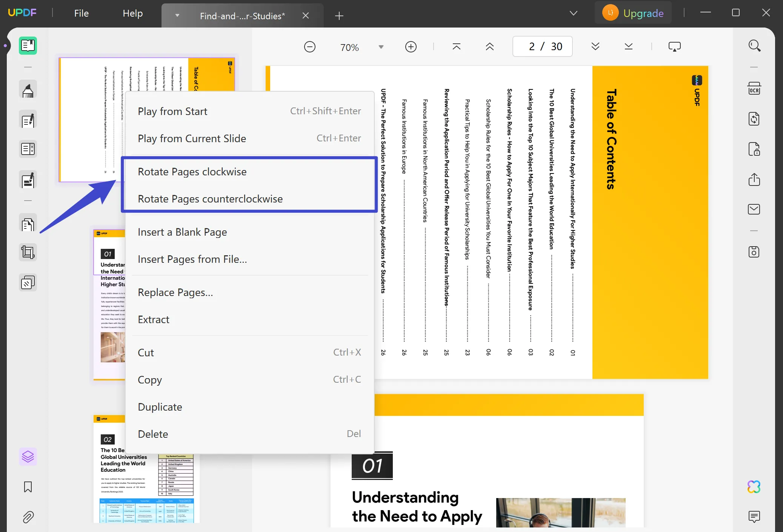This screenshot has width=783, height=532.
Task: Open the Reader mode icon
Action: (28, 46)
